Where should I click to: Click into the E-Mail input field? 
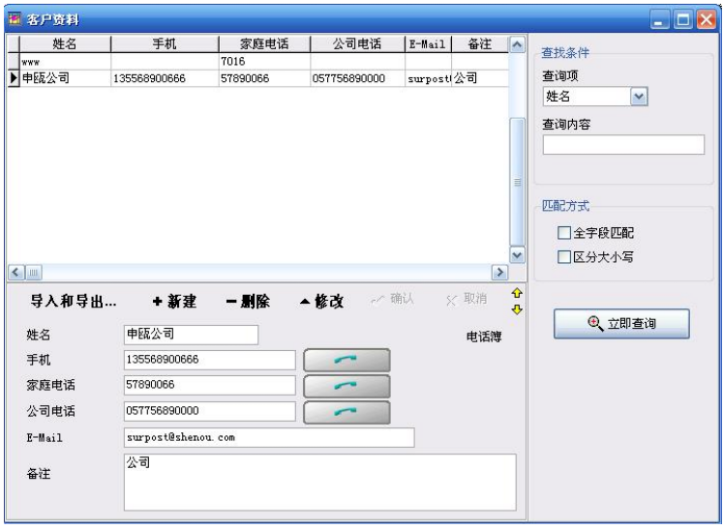tap(268, 438)
